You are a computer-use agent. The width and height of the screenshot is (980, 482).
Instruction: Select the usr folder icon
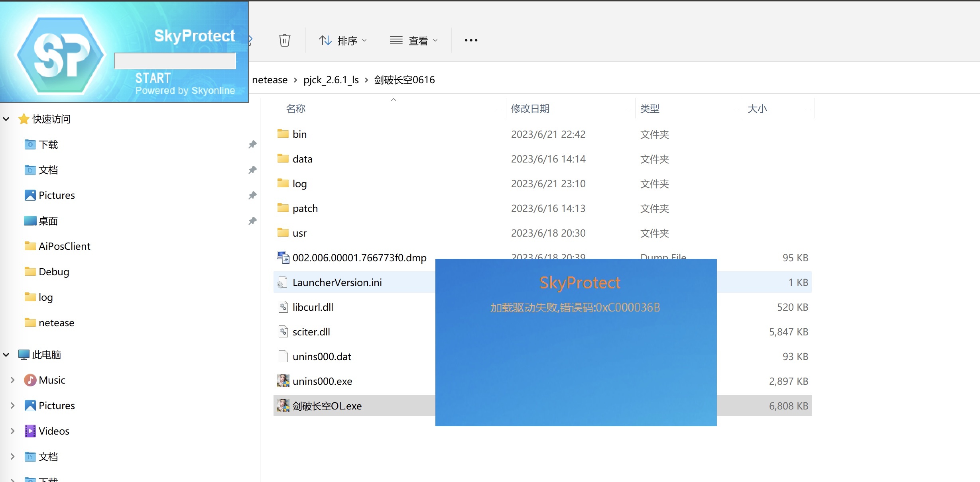point(283,232)
